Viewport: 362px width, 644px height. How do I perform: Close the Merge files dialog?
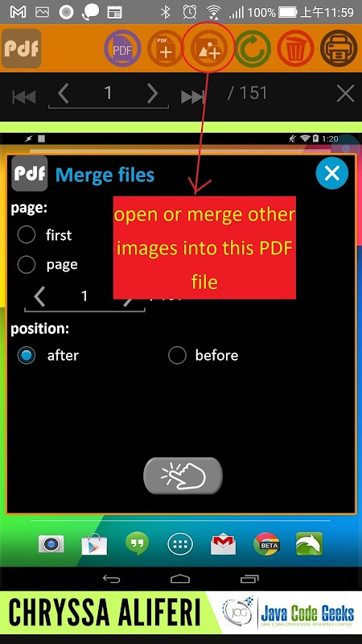331,173
